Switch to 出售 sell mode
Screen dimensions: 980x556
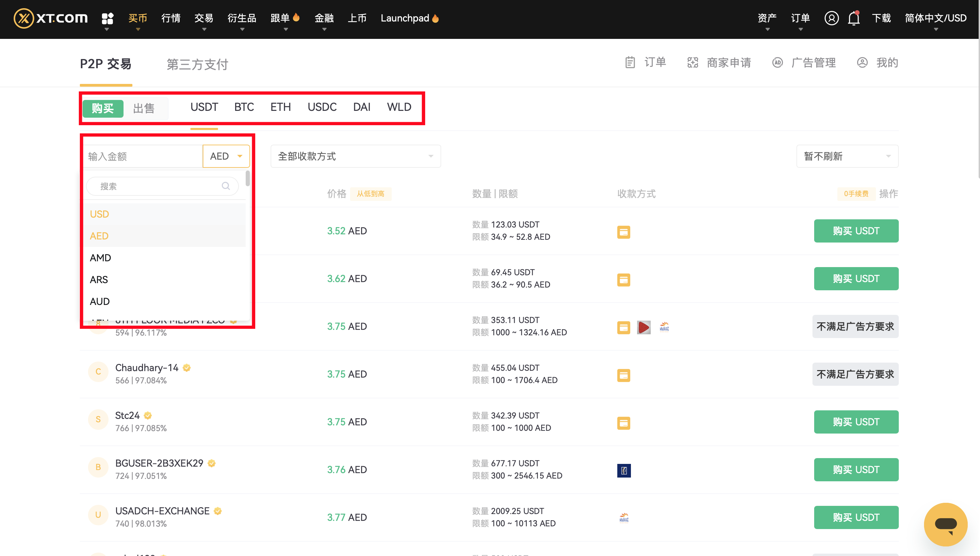pos(144,108)
